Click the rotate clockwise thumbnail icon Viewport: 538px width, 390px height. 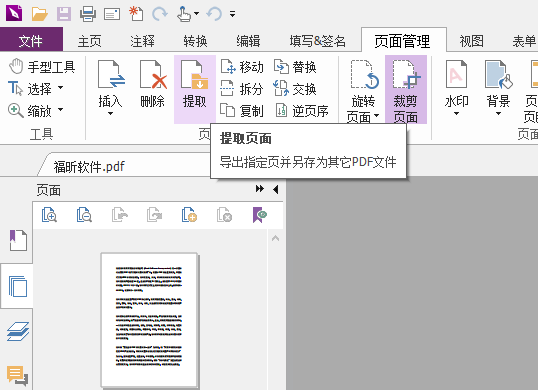154,215
